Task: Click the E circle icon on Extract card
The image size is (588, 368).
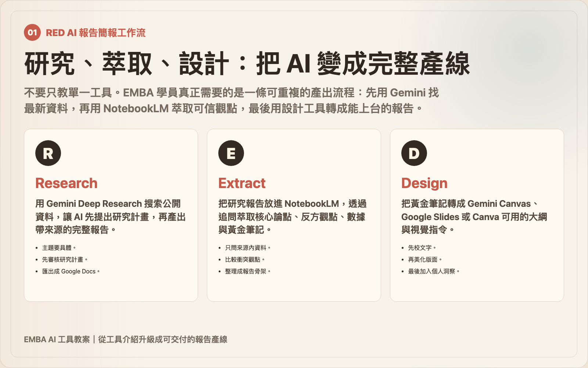Action: click(231, 153)
